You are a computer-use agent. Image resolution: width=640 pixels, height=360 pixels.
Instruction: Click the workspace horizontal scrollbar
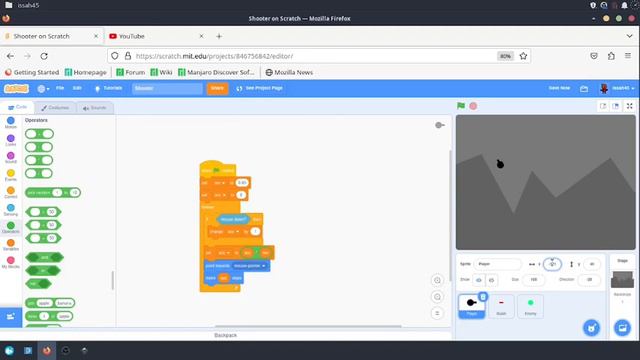[308, 326]
